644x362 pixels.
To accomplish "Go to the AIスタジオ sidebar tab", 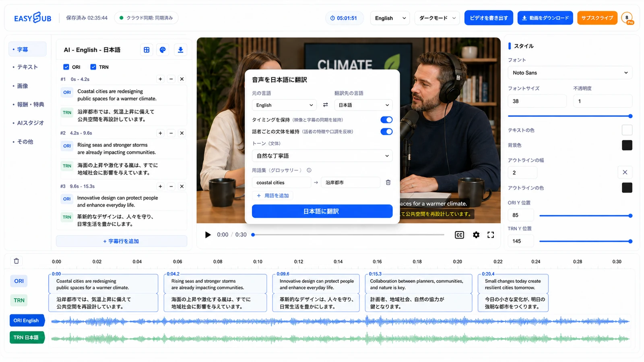I will (30, 123).
